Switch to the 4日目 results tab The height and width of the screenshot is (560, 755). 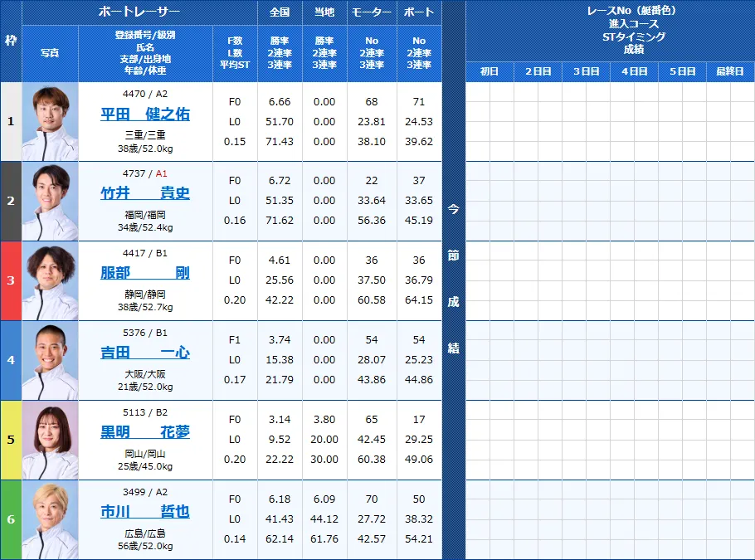633,71
